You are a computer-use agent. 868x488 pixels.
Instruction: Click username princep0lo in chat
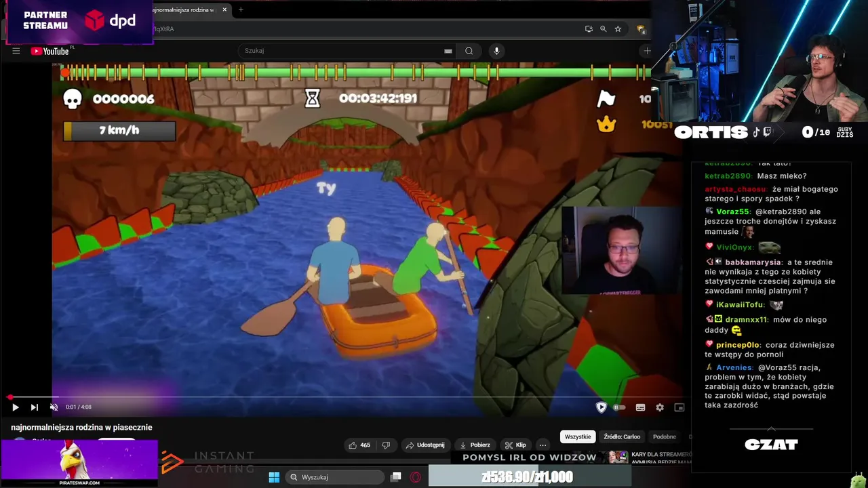coord(738,345)
